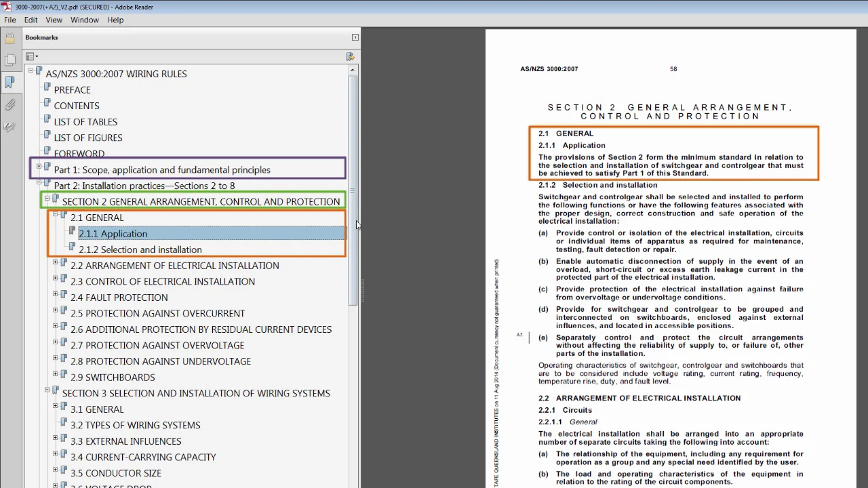Click the bookmarks scrollbar up arrow
868x488 pixels.
tap(352, 70)
